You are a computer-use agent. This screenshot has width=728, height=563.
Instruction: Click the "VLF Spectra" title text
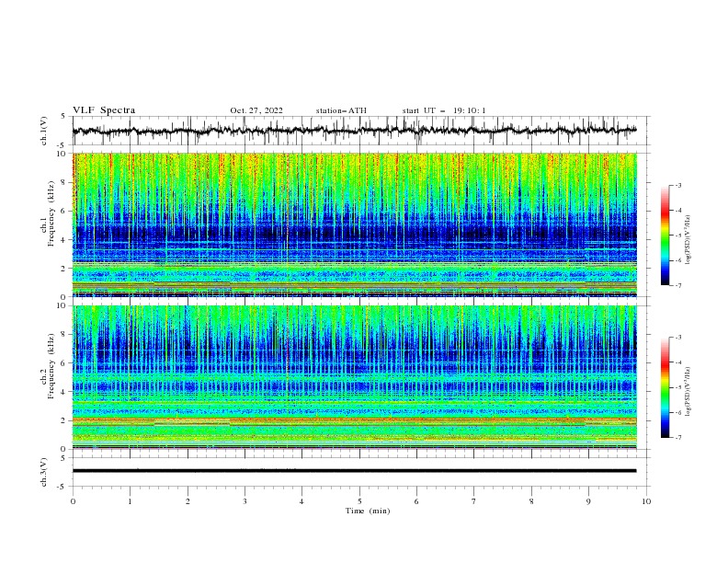[104, 110]
